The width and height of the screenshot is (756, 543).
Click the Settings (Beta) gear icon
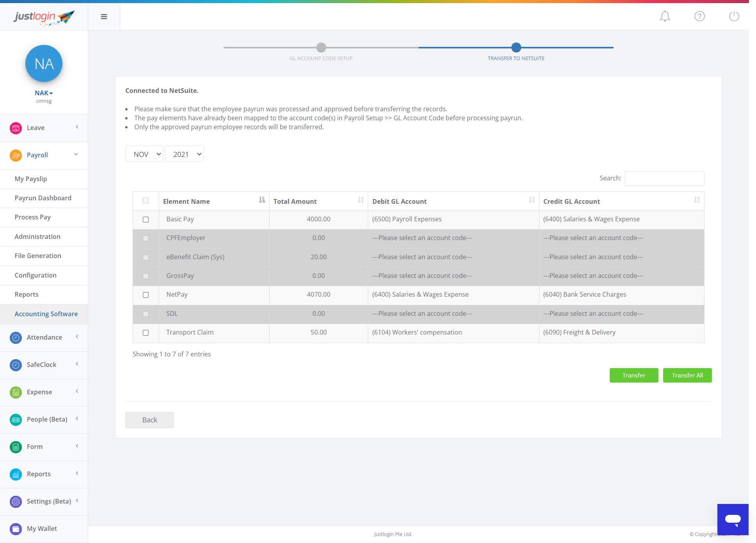click(16, 501)
